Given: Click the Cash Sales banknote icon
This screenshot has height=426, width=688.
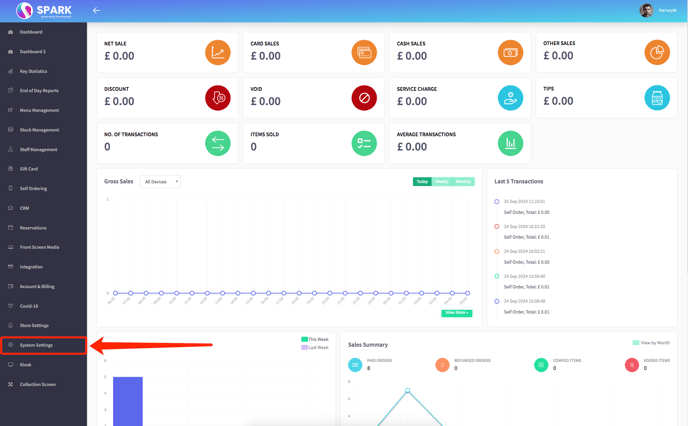Looking at the screenshot, I should 510,52.
